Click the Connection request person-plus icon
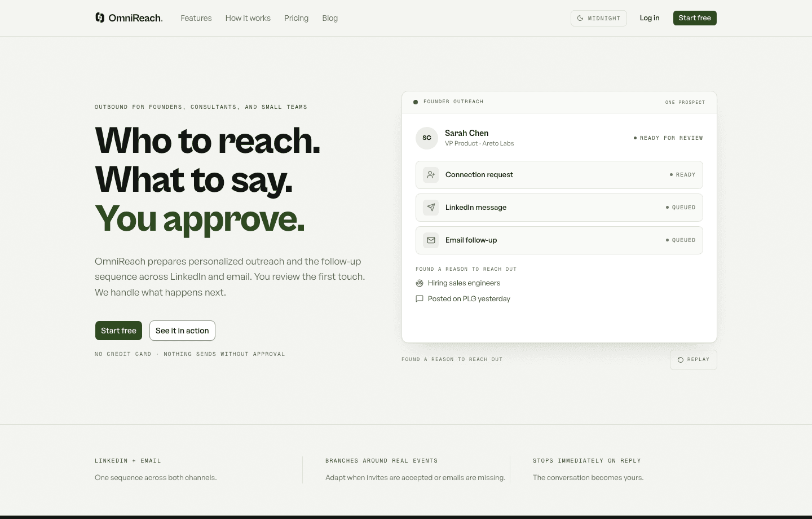Image resolution: width=812 pixels, height=519 pixels. click(431, 175)
